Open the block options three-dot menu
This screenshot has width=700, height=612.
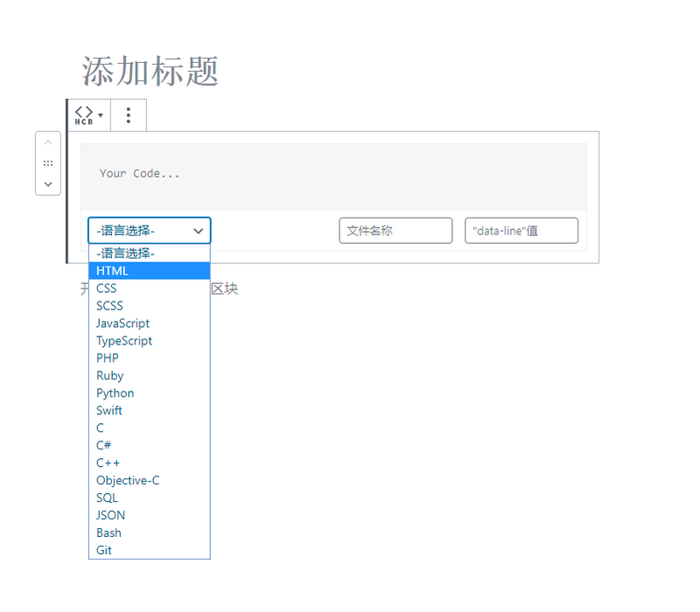coord(129,115)
